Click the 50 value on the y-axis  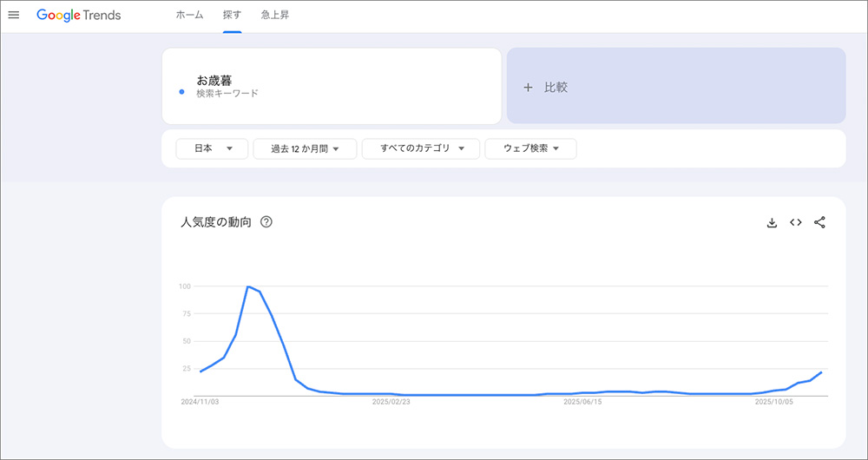(x=187, y=341)
